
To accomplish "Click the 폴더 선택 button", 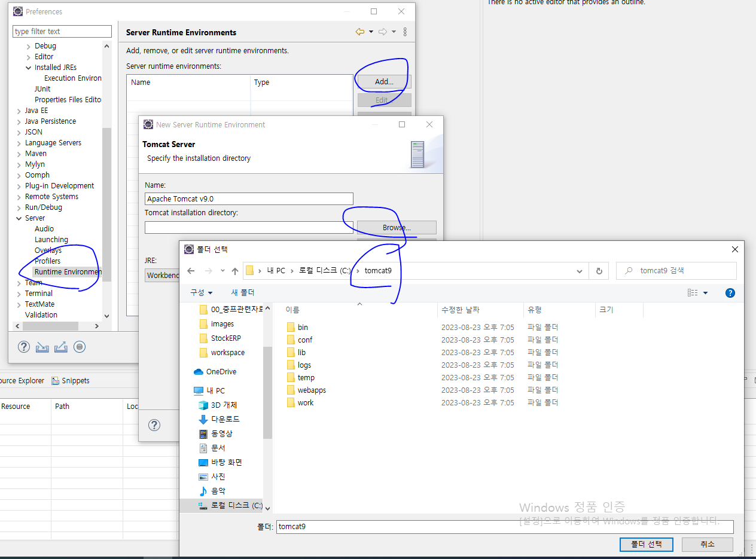I will tap(647, 544).
